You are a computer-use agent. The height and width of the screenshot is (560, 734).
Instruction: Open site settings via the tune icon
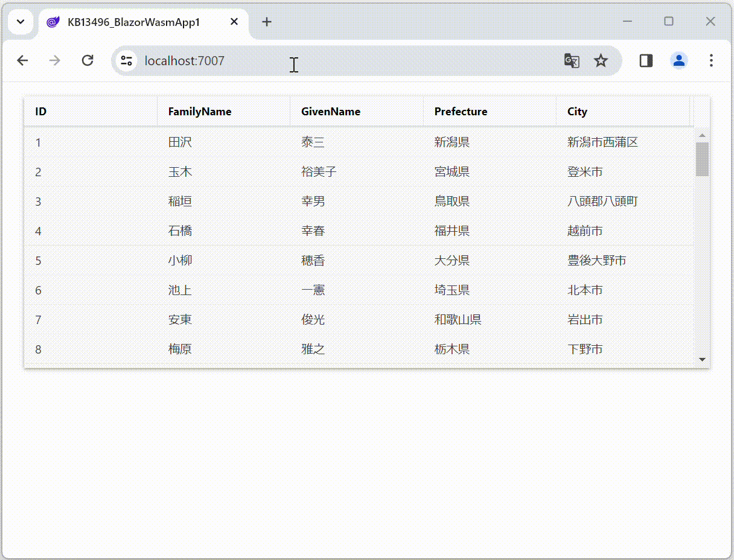coord(126,61)
